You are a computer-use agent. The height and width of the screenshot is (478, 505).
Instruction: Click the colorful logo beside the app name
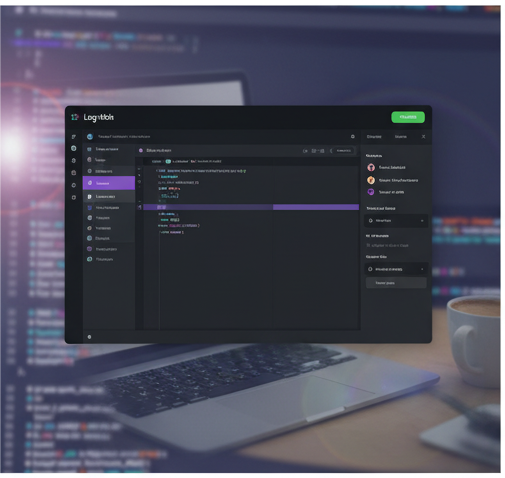point(75,117)
